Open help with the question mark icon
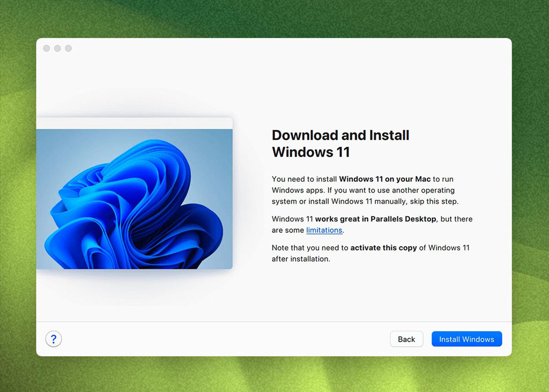Viewport: 549px width, 392px height. (x=54, y=339)
